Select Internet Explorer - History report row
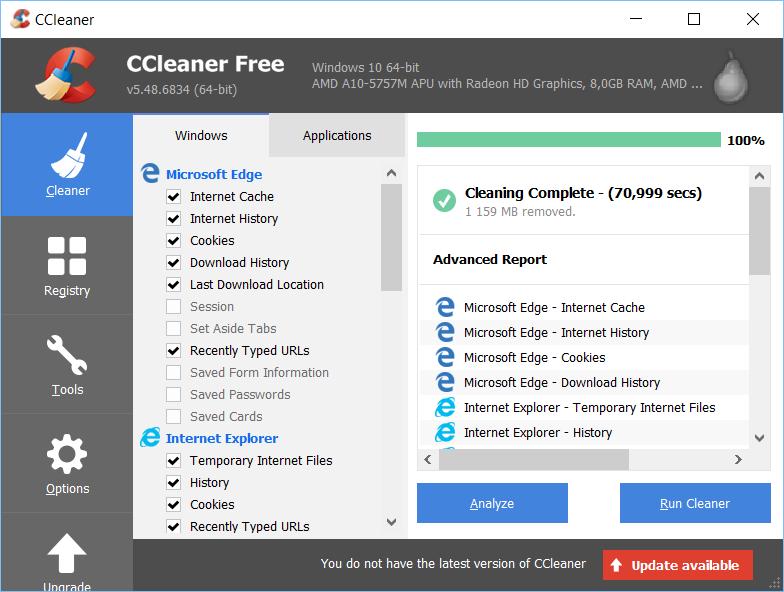The image size is (784, 592). tap(584, 432)
